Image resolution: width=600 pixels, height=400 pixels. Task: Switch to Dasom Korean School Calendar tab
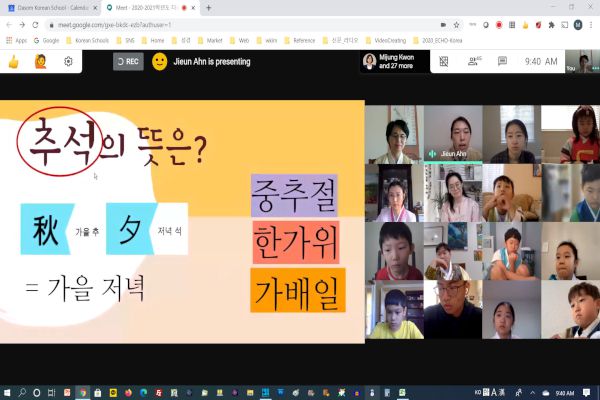point(50,7)
